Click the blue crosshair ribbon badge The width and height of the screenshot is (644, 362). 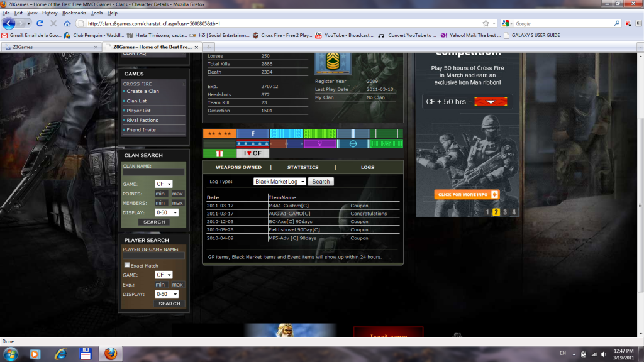353,144
